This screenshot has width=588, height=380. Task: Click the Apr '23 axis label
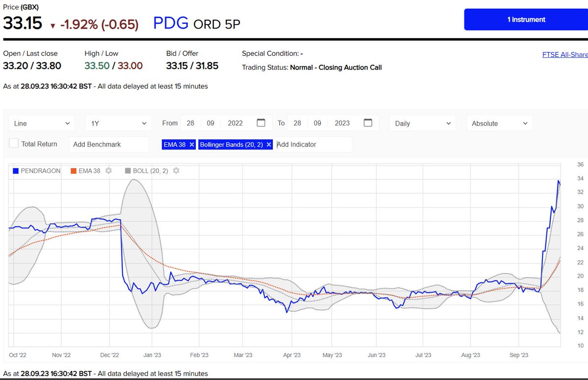pos(292,355)
